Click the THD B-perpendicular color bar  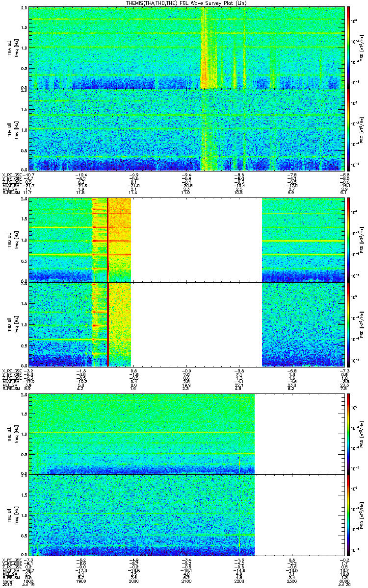pos(348,239)
